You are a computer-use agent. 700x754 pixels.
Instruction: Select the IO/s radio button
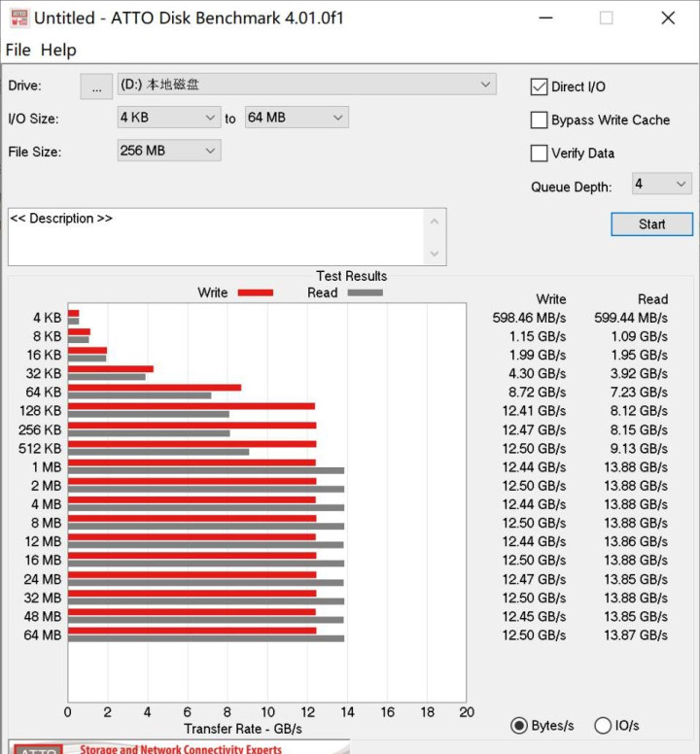(x=603, y=725)
